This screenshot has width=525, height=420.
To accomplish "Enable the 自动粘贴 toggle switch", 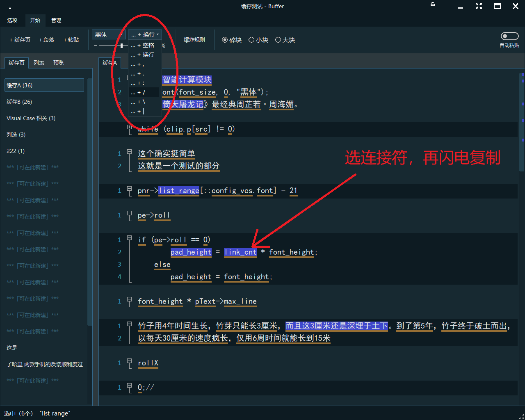I will pyautogui.click(x=509, y=36).
